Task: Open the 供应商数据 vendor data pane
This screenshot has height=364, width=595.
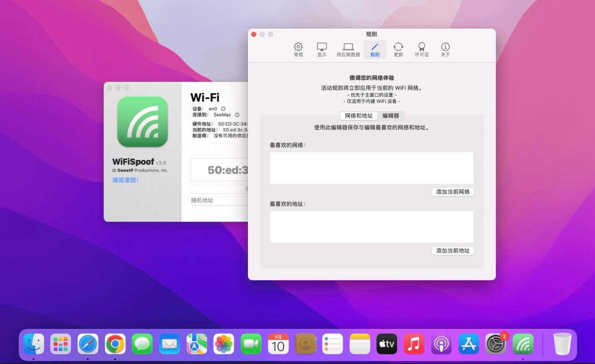Action: coord(348,50)
